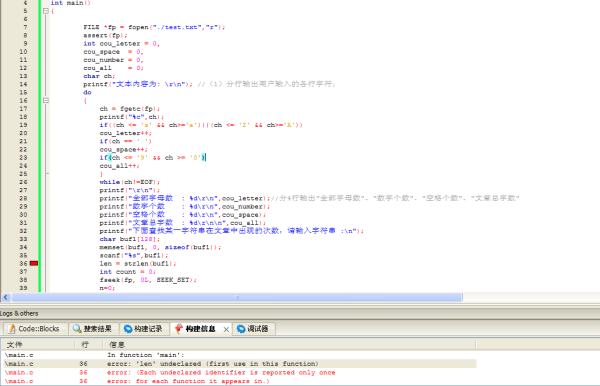
Task: Click the "char buf1[128];" code line
Action: [130, 239]
